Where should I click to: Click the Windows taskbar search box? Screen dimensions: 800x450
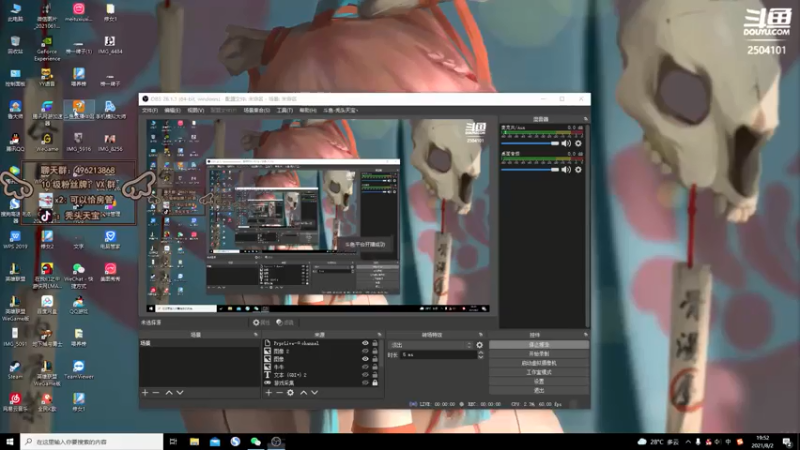click(x=92, y=442)
